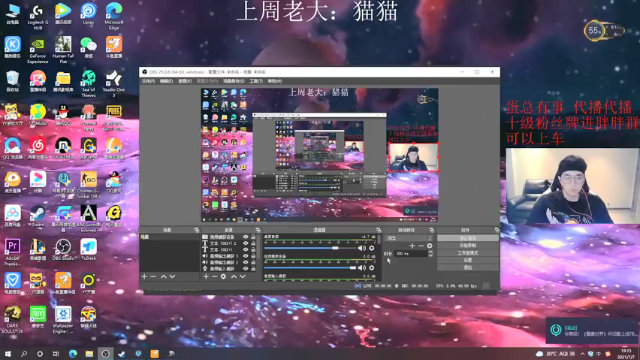Mute desktop audio with the first speaker icon
This screenshot has height=360, width=640.
[x=362, y=248]
